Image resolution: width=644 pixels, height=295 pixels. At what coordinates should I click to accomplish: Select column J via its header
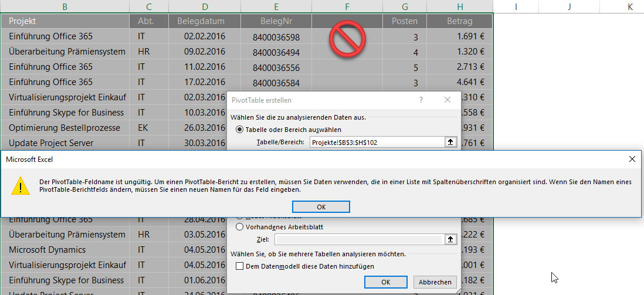[x=570, y=6]
